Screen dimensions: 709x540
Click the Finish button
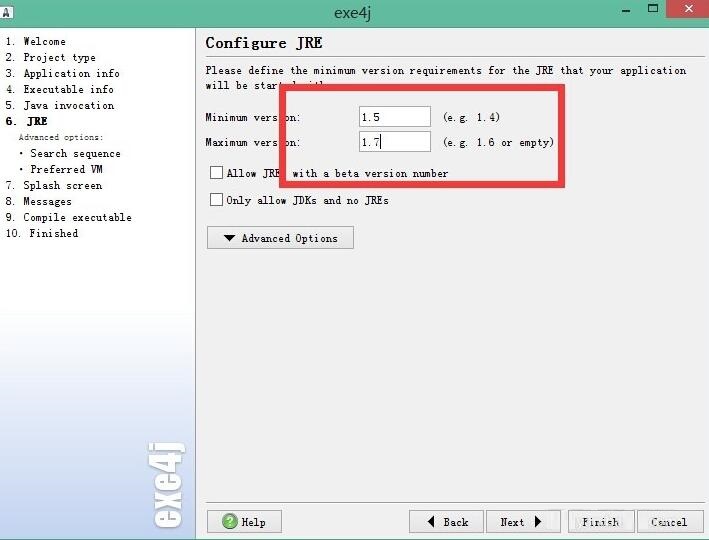pos(601,521)
